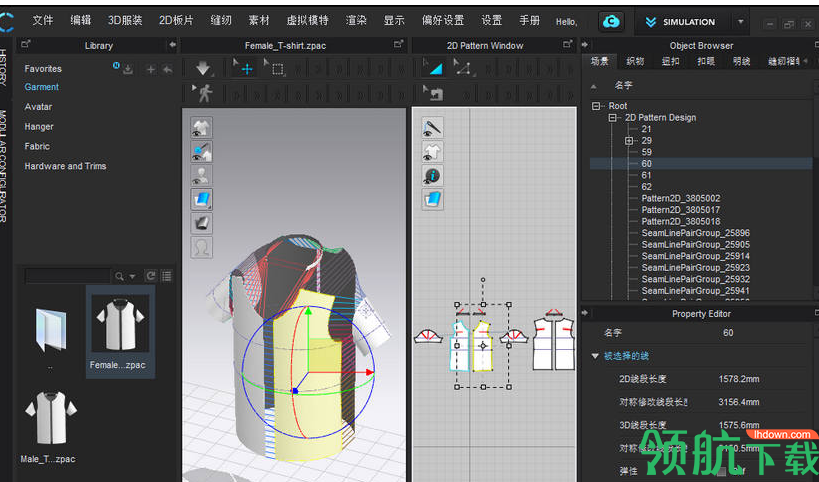
Task: Open the Fabric library category
Action: (x=37, y=146)
